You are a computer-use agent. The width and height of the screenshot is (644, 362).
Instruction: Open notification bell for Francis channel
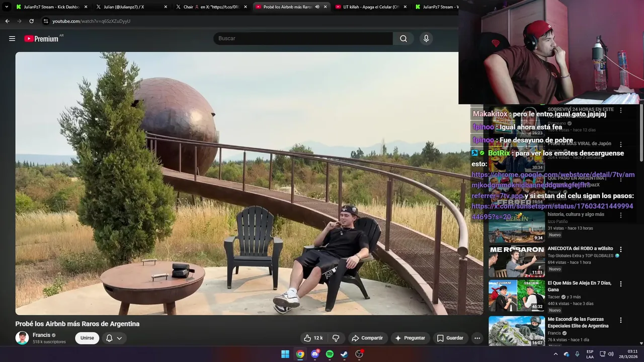coord(109,338)
